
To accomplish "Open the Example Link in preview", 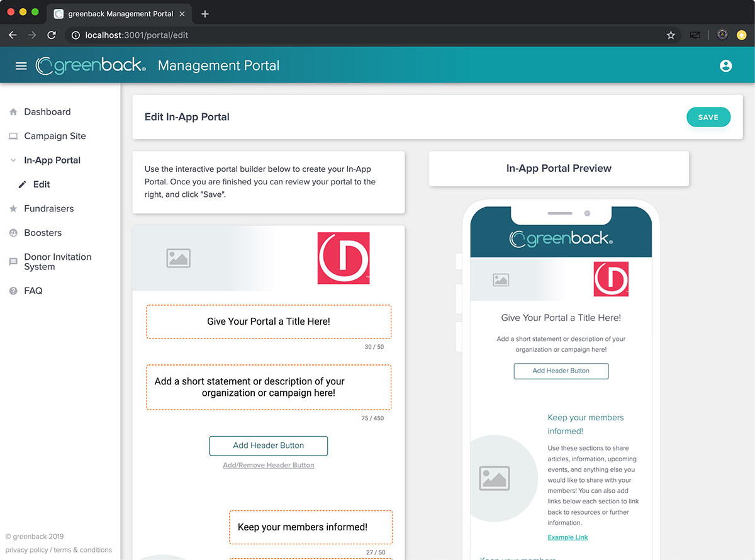I will click(568, 537).
